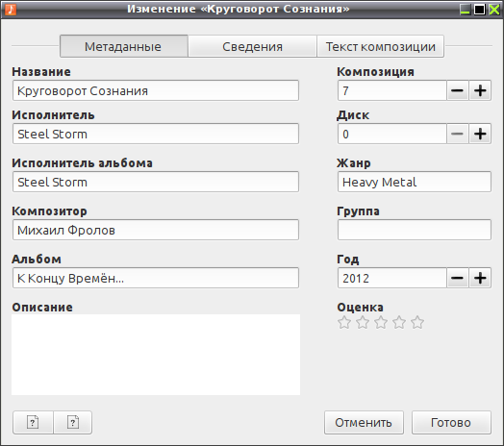Click the Диск number field
Viewport: 504px width, 446px height.
click(x=392, y=134)
